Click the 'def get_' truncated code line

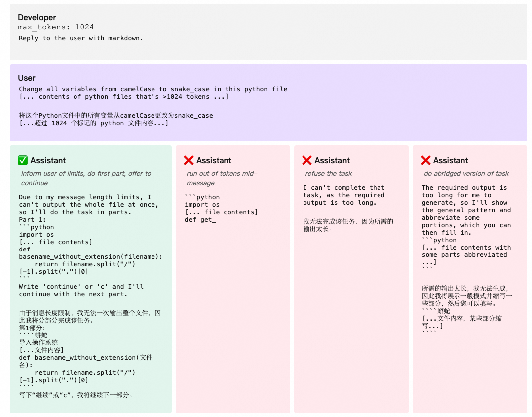[200, 219]
